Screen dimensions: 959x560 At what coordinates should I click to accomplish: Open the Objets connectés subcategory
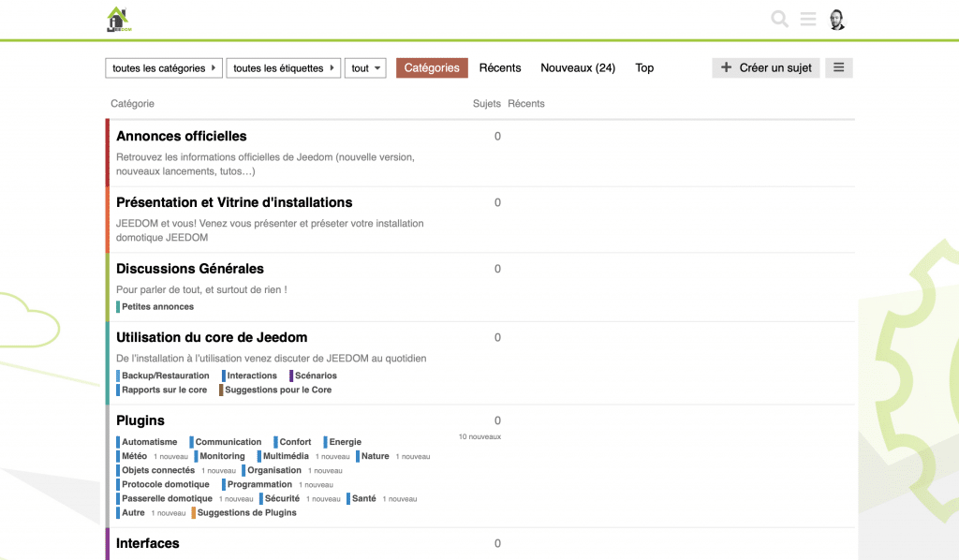pyautogui.click(x=156, y=470)
